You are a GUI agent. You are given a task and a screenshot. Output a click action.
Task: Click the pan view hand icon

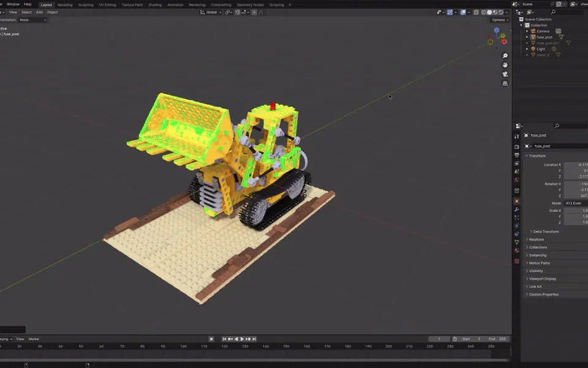[505, 65]
